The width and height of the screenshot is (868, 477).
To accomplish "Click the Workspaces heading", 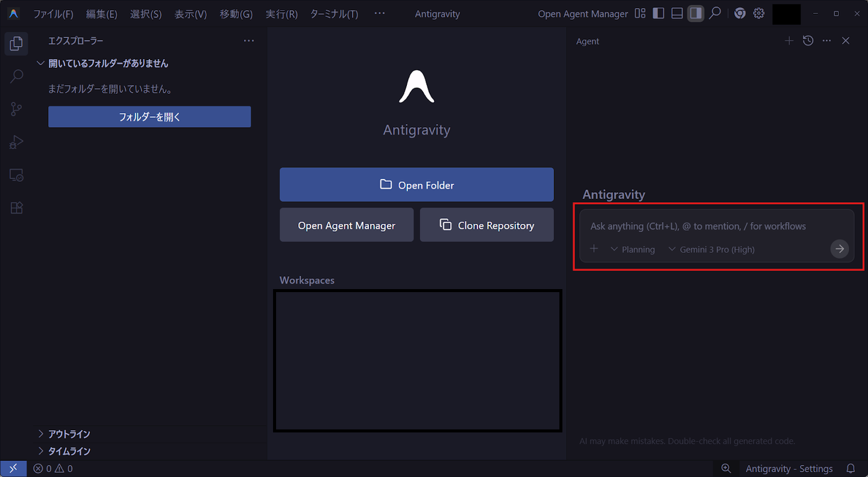I will click(307, 280).
